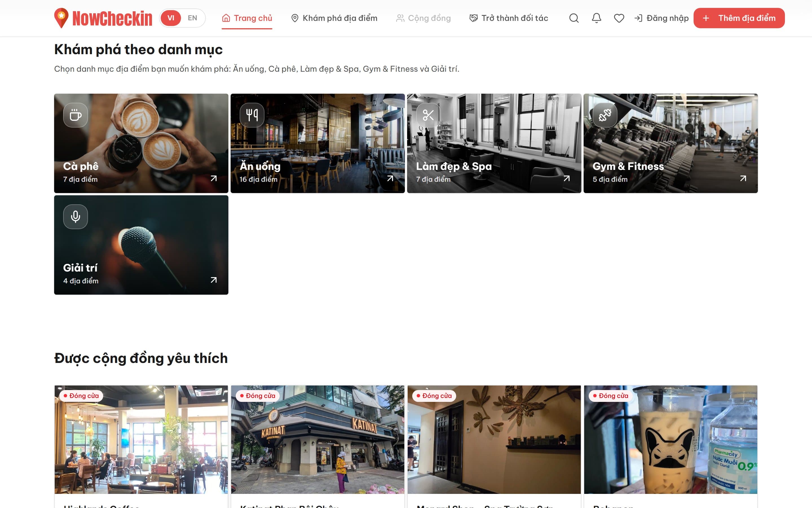Click '16 địa điểm' text
Screen dimensions: 812x508
point(259,179)
